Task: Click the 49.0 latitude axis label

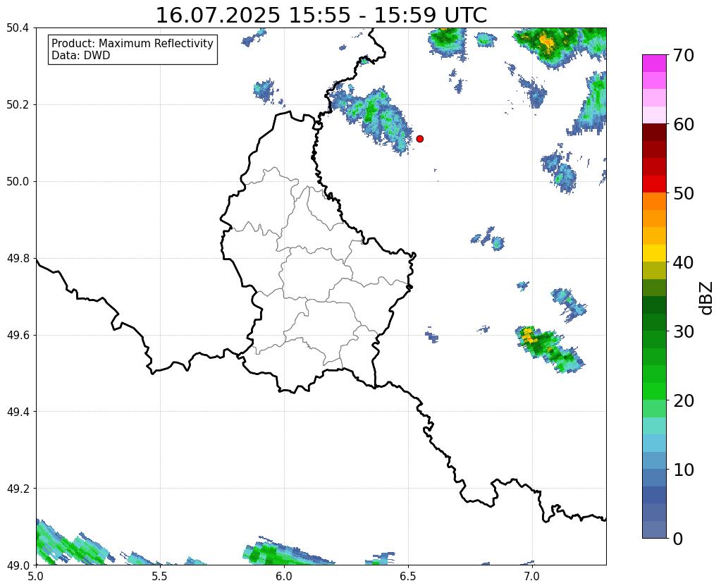Action: pyautogui.click(x=18, y=565)
